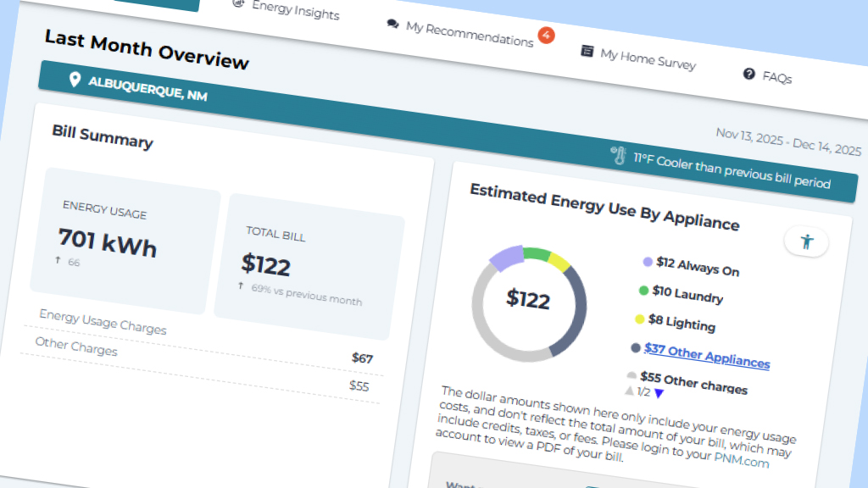Open the $37 Other Appliances link
The height and width of the screenshot is (488, 868).
point(706,356)
